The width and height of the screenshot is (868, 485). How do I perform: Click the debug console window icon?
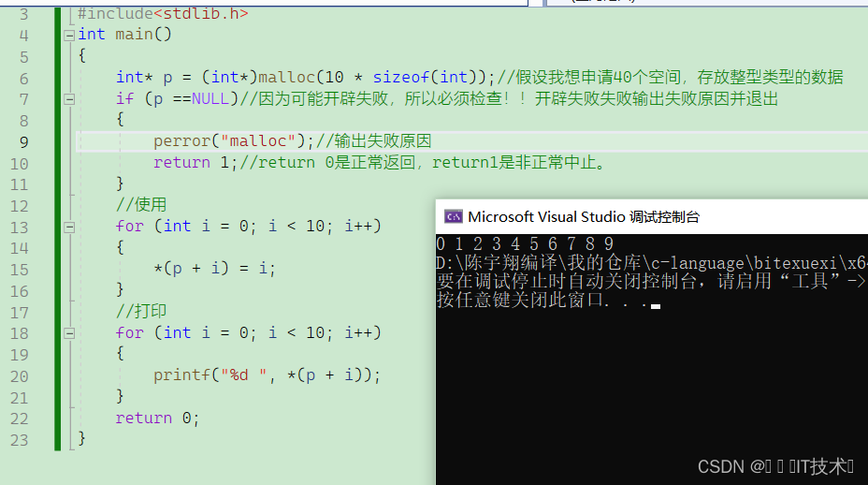click(454, 216)
